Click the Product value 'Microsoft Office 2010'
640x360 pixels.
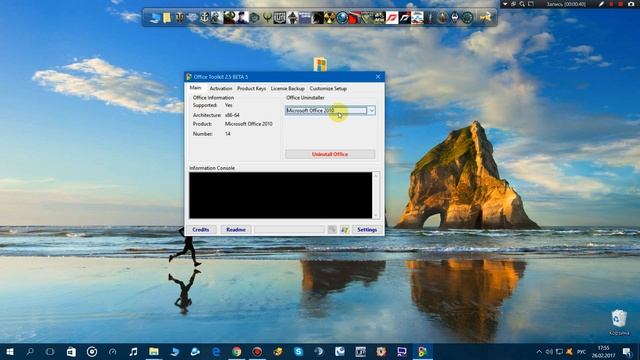pos(249,124)
